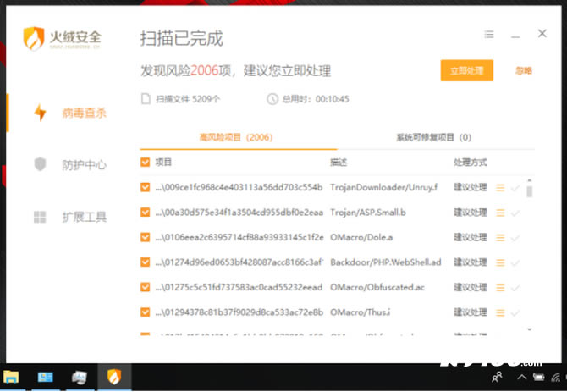Click the Wi-Fi network tray icon
The width and height of the screenshot is (567, 392).
pos(556,377)
